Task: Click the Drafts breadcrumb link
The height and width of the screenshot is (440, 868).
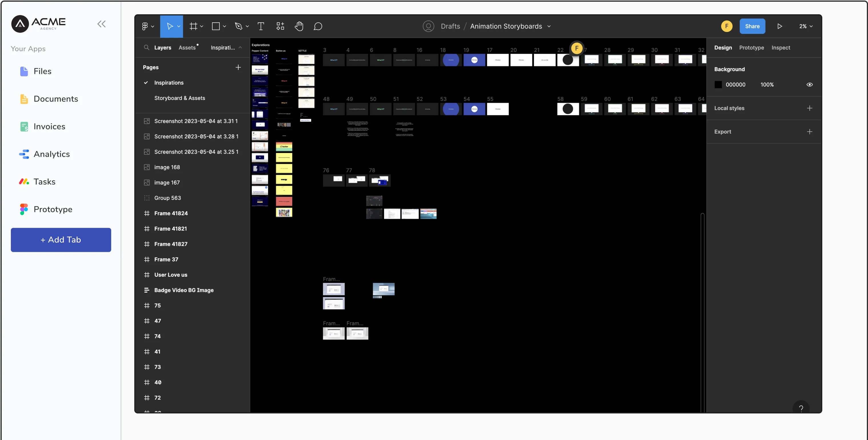Action: pyautogui.click(x=450, y=26)
